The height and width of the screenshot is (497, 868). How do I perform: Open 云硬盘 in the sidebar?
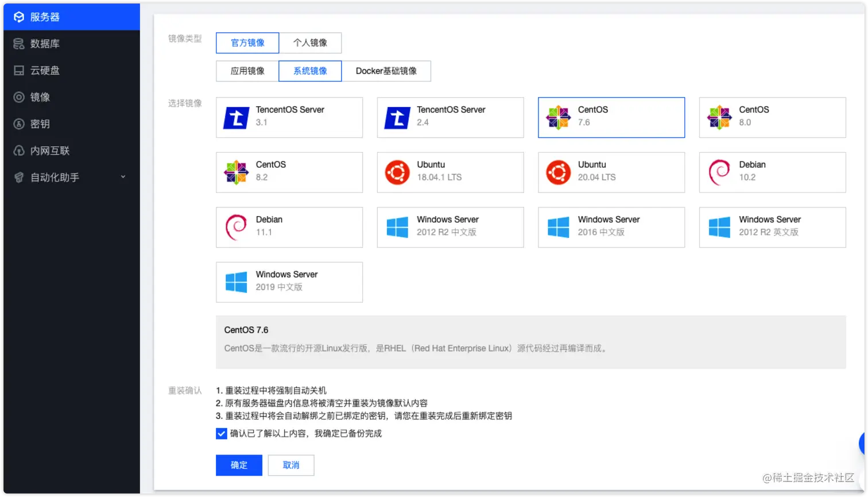[71, 71]
